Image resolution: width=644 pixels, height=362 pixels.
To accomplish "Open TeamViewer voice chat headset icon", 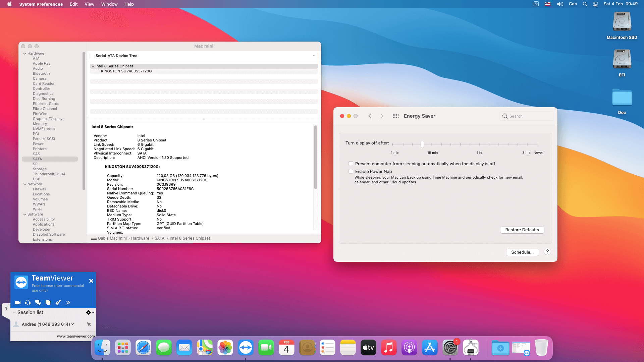I will (x=28, y=302).
